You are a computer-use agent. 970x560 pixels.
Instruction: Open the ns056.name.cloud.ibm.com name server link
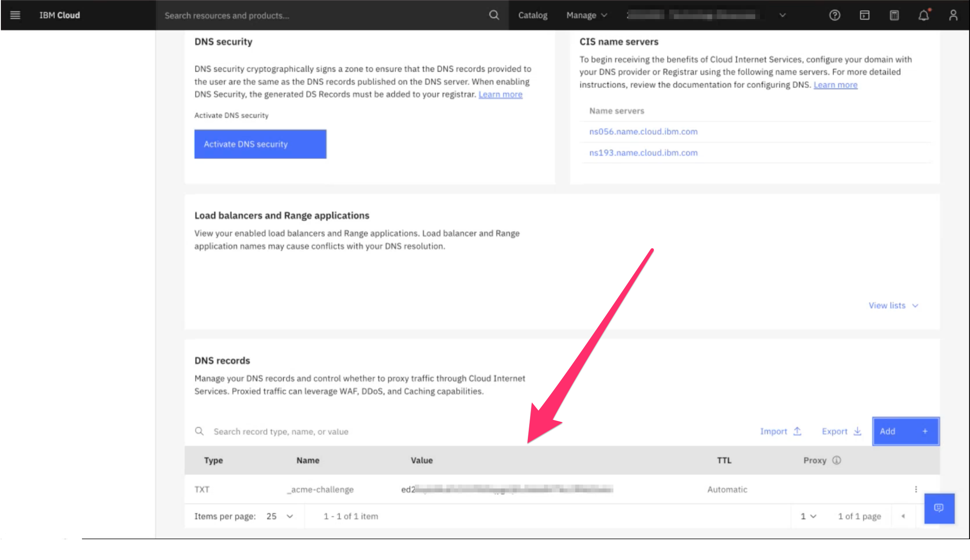coord(643,131)
